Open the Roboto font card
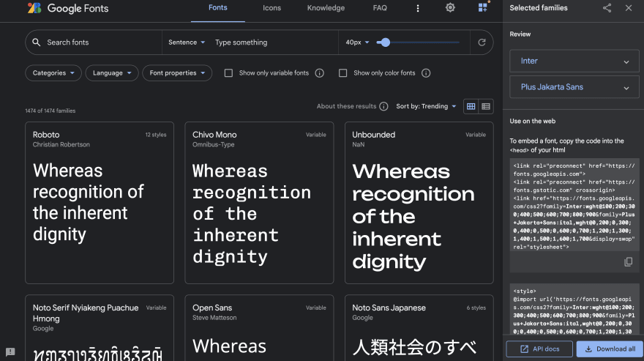Image resolution: width=644 pixels, height=361 pixels. click(100, 203)
